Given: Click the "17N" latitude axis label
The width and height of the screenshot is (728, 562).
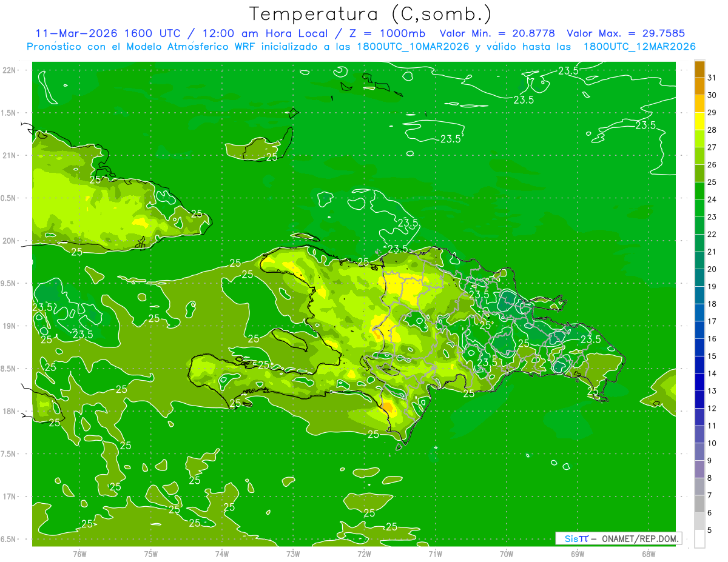Looking at the screenshot, I should 9,497.
